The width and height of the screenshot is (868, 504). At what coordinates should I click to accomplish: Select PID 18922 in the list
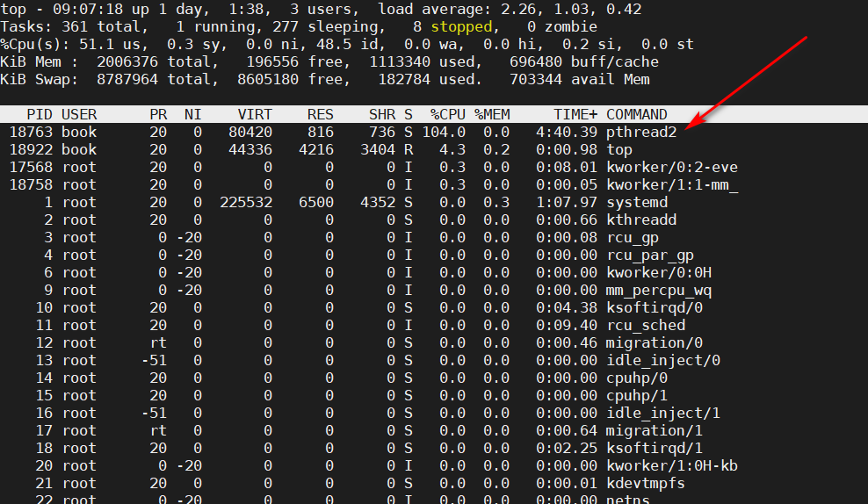coord(31,150)
